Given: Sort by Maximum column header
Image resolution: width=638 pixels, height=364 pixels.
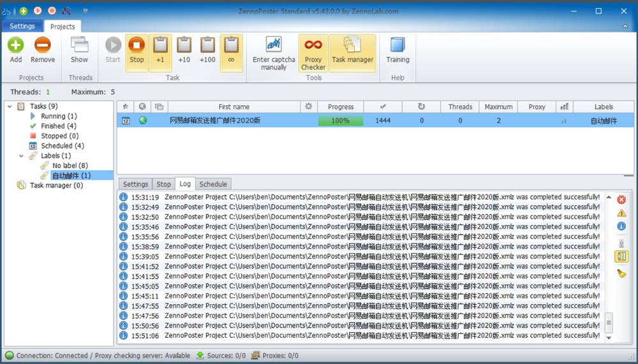Looking at the screenshot, I should (498, 106).
